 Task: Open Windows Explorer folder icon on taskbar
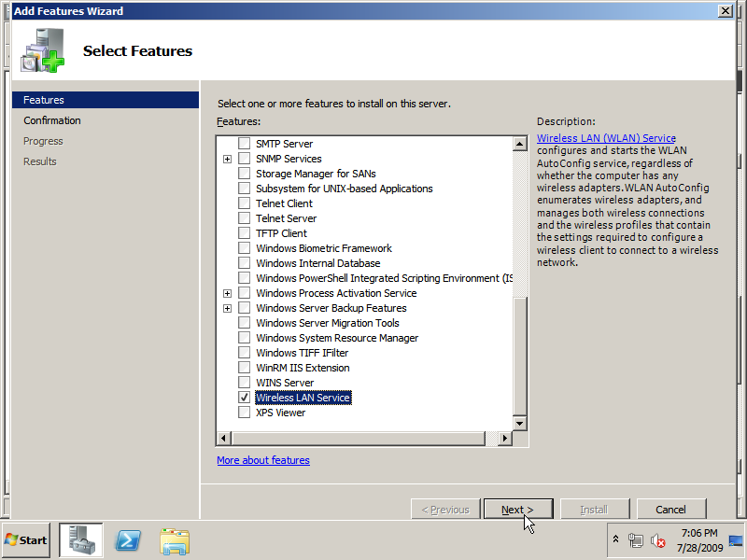click(x=175, y=541)
